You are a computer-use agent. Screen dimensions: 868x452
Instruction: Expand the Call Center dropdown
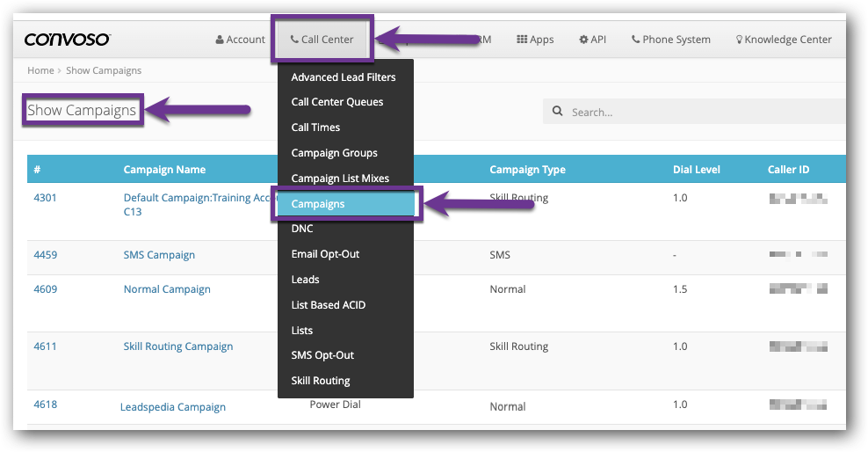pos(322,40)
